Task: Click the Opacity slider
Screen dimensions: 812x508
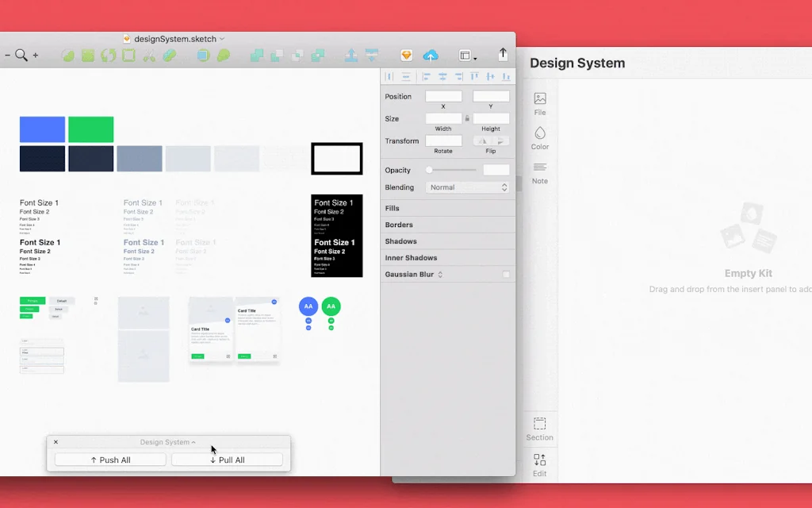Action: [x=452, y=170]
